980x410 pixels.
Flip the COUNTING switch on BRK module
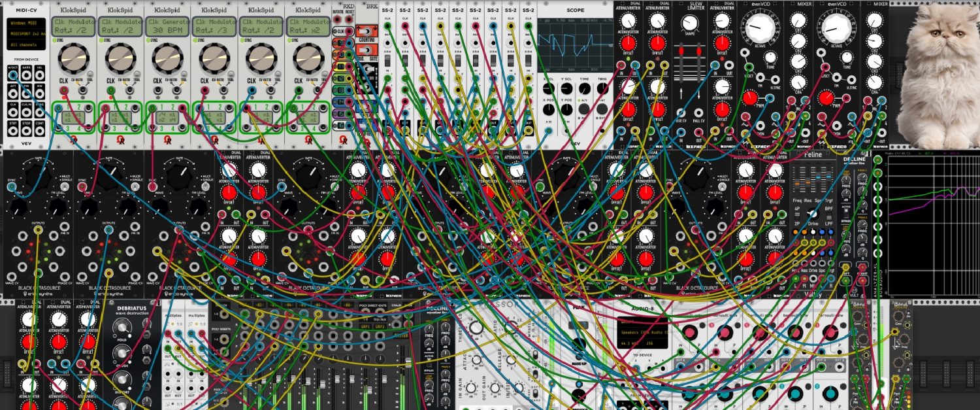[367, 31]
